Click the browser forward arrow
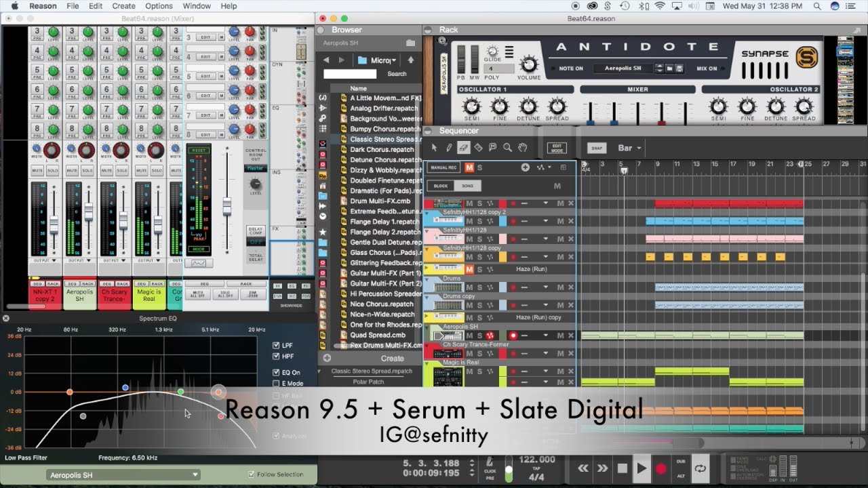The height and width of the screenshot is (488, 868). 341,60
